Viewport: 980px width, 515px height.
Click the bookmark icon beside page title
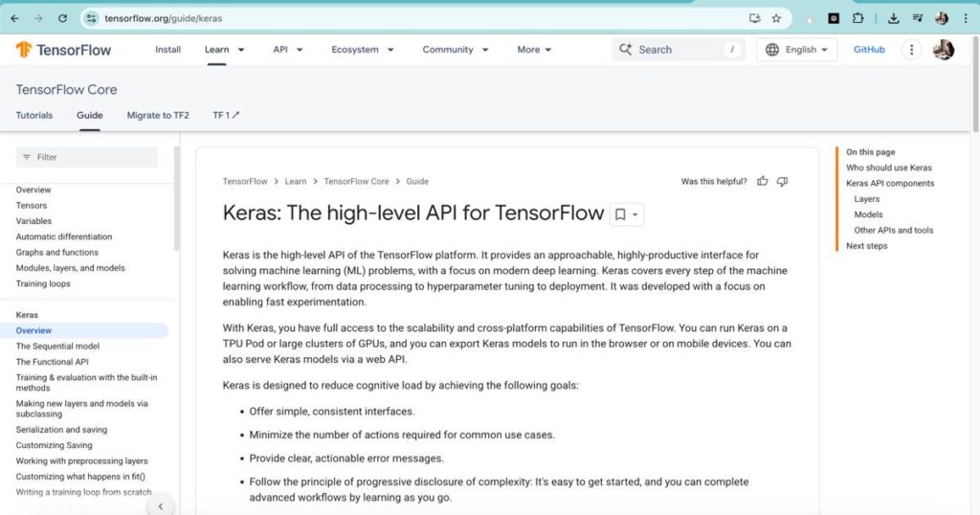pyautogui.click(x=620, y=214)
